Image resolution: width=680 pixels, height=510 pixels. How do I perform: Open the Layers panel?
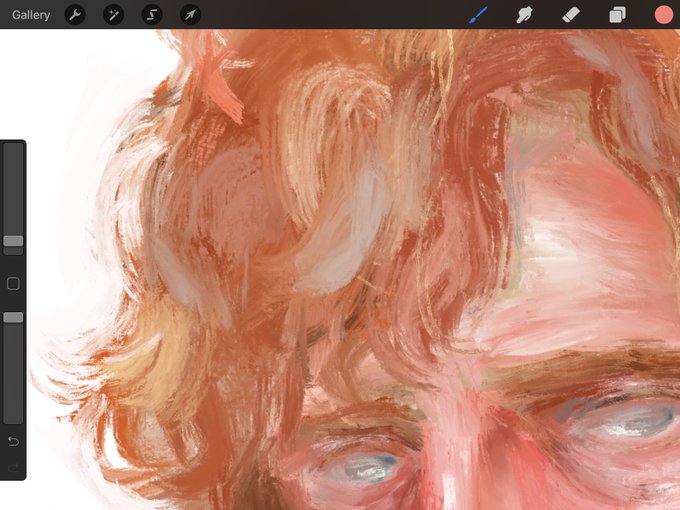[x=617, y=15]
